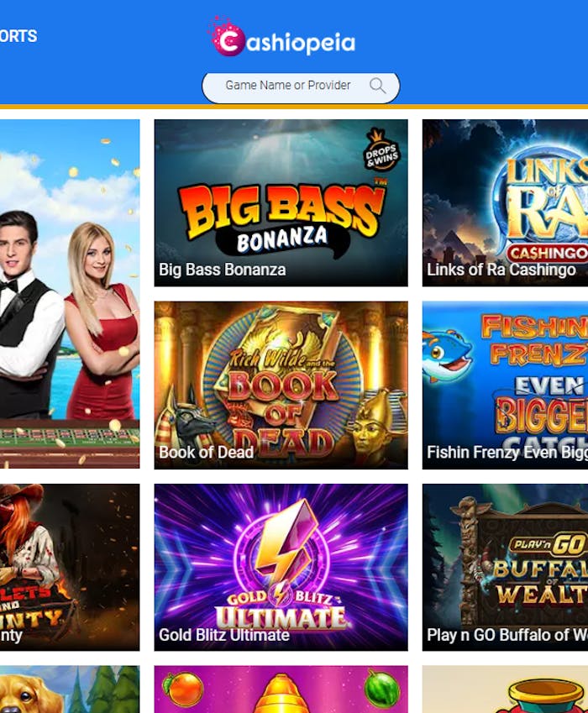Viewport: 588px width, 713px height.
Task: Open the Book of Dead slot thumbnail
Action: pos(281,385)
